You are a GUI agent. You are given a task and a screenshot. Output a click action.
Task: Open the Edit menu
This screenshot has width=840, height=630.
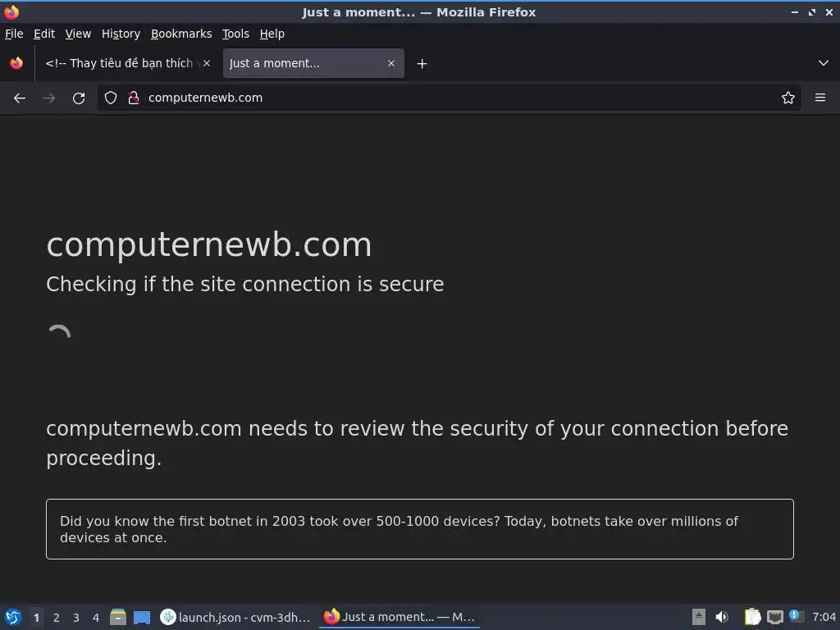click(x=44, y=34)
